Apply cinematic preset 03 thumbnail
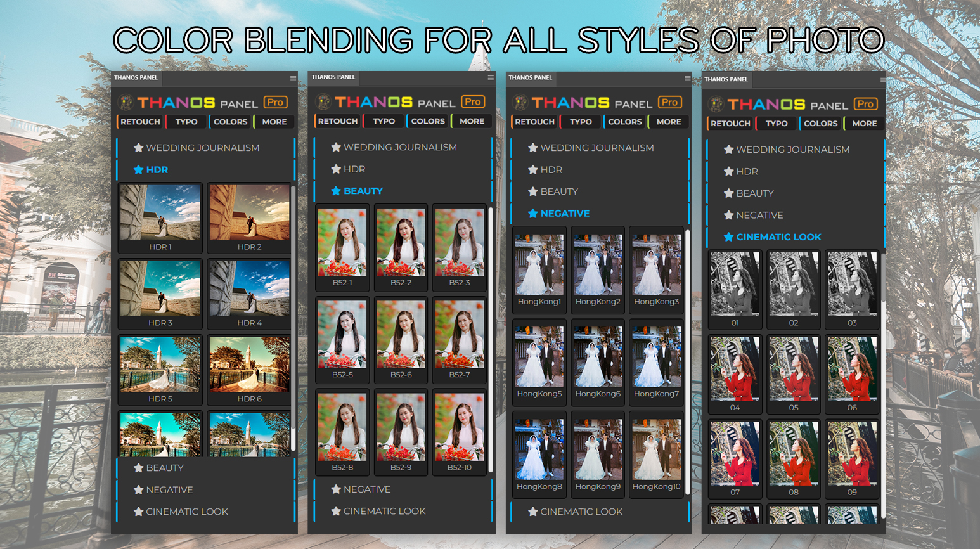 pyautogui.click(x=853, y=290)
